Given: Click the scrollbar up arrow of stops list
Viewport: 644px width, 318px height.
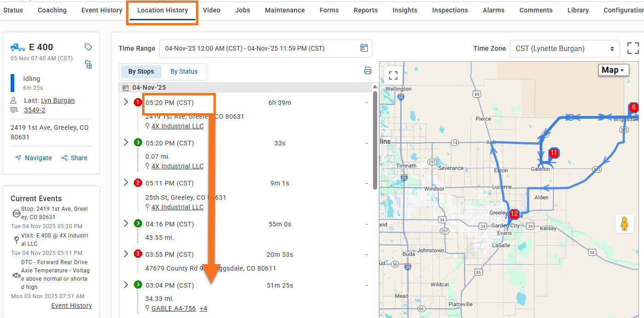Looking at the screenshot, I should [x=375, y=87].
